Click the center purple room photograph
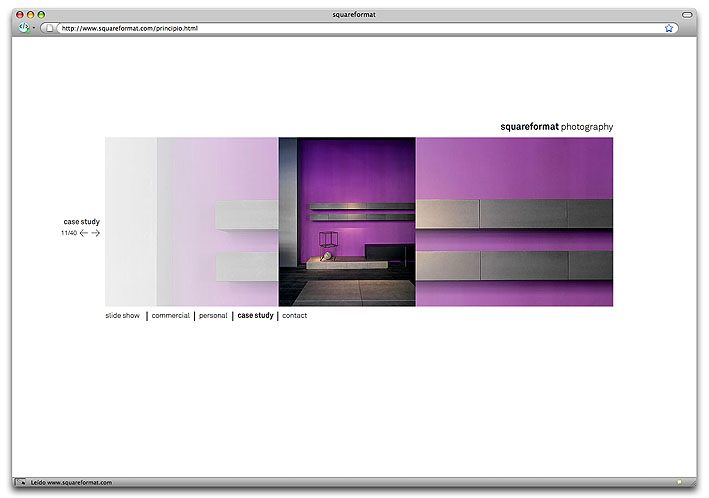The image size is (709, 498). (347, 222)
